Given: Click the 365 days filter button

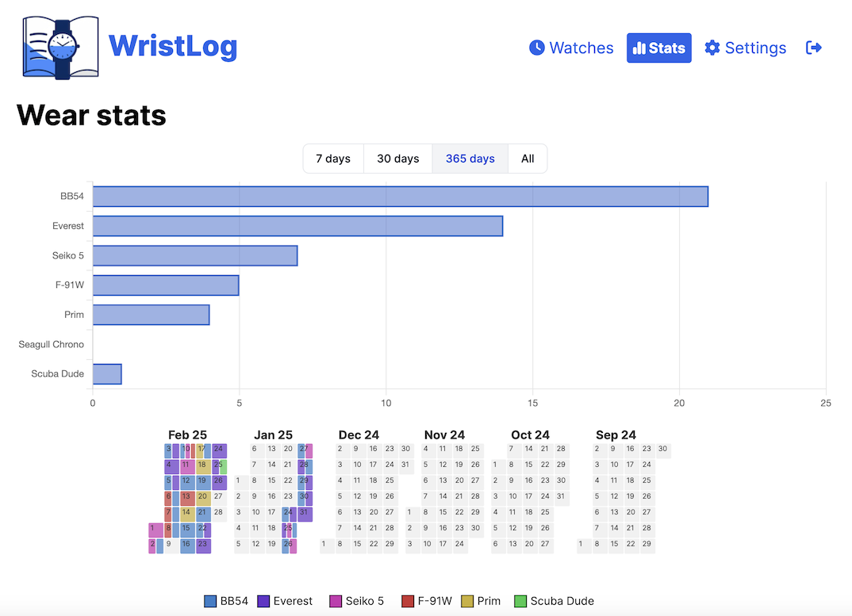Looking at the screenshot, I should [470, 159].
